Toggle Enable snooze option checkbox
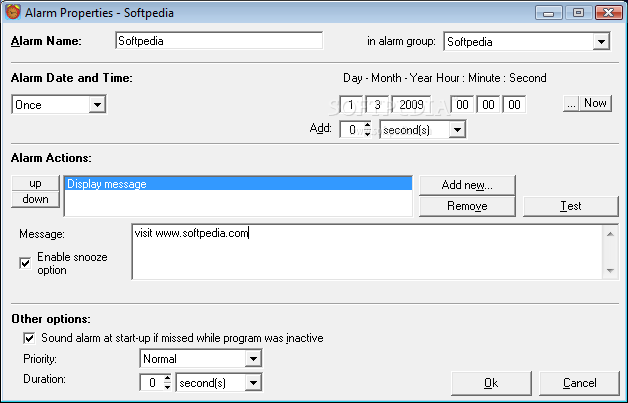Image resolution: width=628 pixels, height=403 pixels. pos(25,263)
